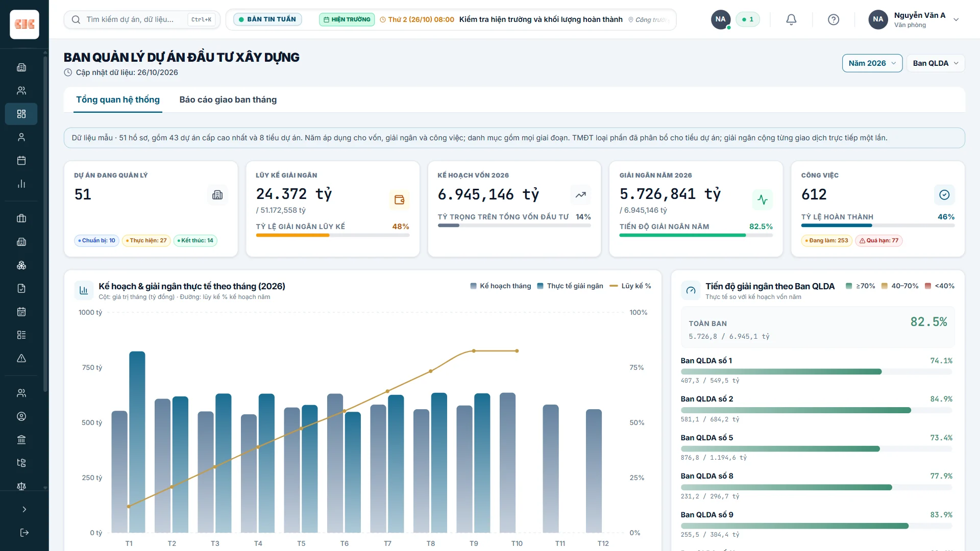Open the stacked cubes icon in sidebar
980x551 pixels.
tap(21, 265)
